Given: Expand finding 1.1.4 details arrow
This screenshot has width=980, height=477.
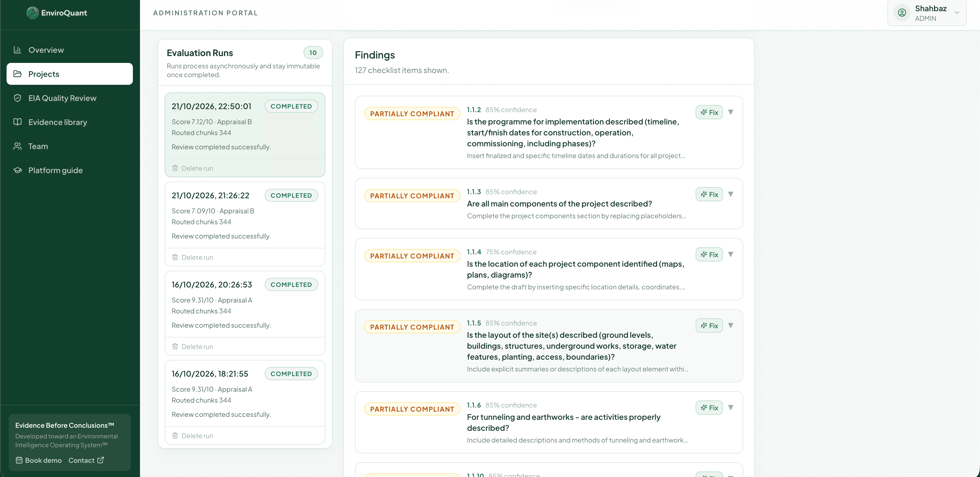Looking at the screenshot, I should click(730, 254).
